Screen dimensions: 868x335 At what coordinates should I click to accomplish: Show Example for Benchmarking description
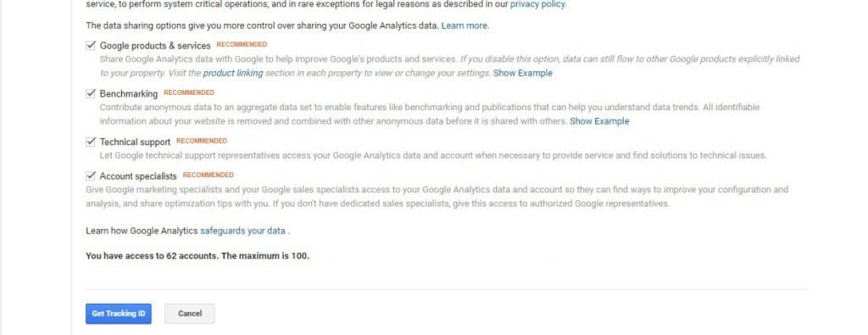(x=599, y=121)
